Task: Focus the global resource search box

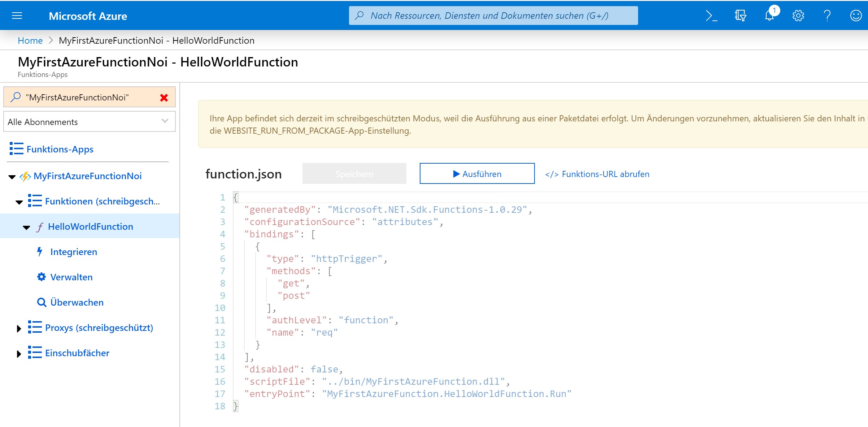Action: [x=493, y=16]
